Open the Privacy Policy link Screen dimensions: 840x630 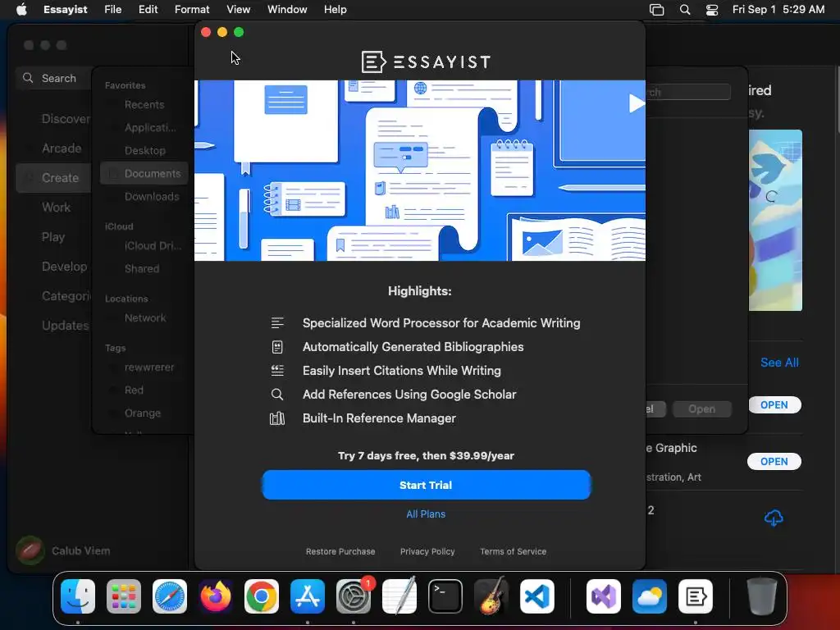pyautogui.click(x=427, y=551)
